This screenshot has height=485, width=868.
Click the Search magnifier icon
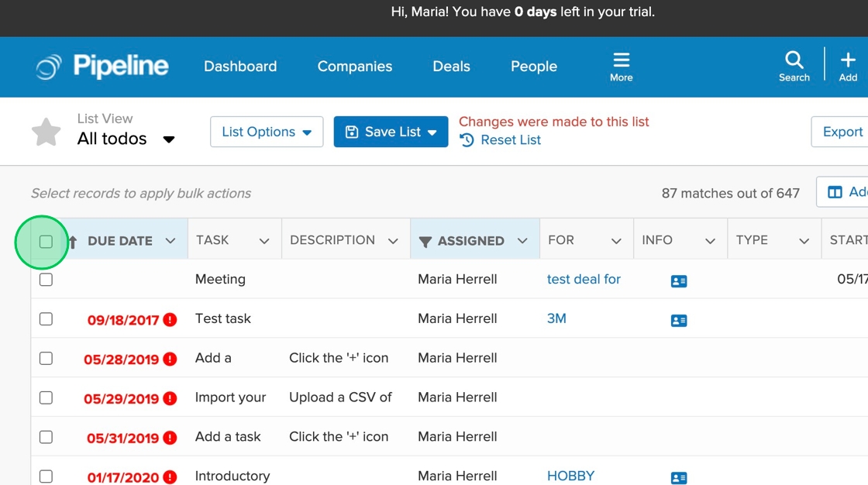[x=794, y=66]
